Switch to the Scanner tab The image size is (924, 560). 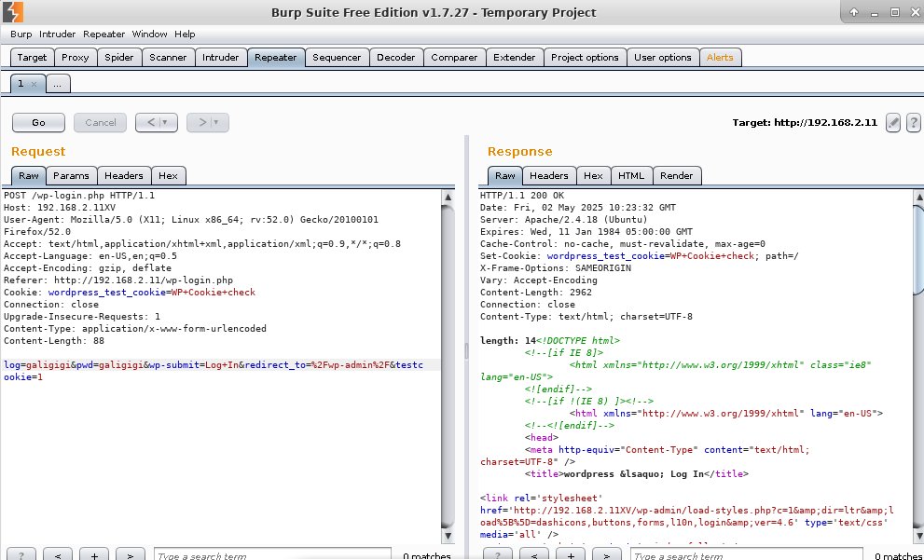(x=168, y=57)
